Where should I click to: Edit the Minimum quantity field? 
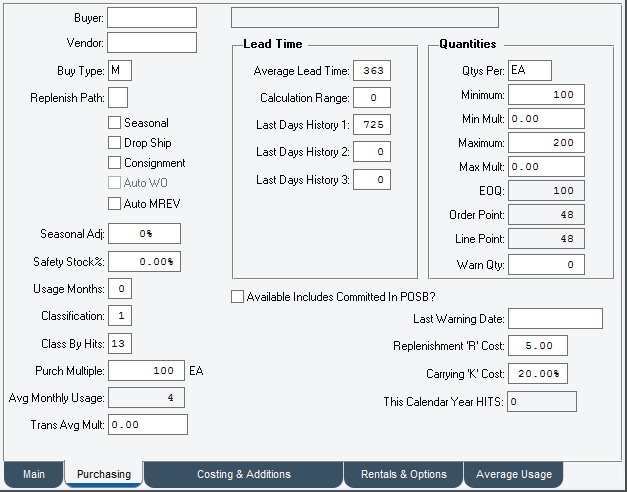tap(545, 95)
